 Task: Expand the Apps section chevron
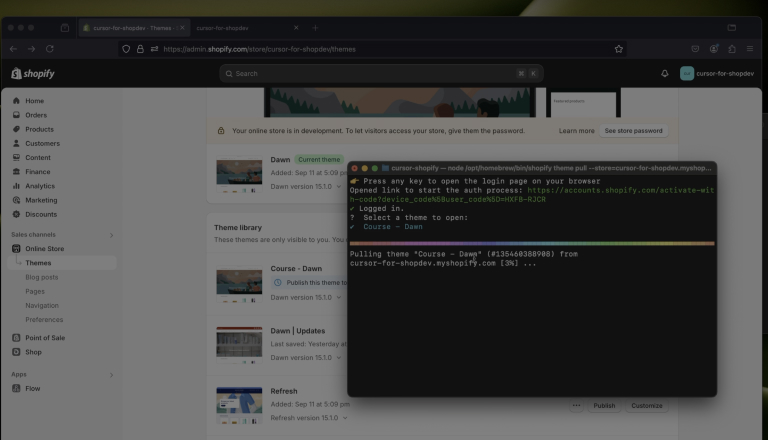click(111, 375)
